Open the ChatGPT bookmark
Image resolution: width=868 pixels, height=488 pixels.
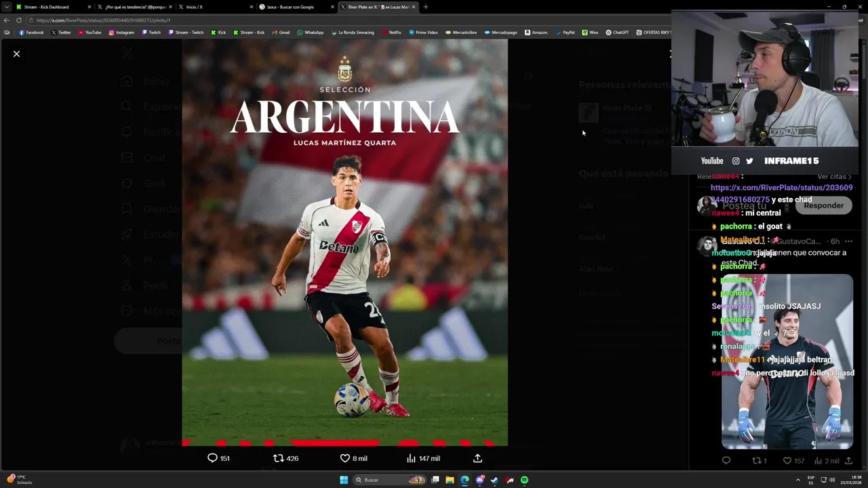(x=618, y=33)
